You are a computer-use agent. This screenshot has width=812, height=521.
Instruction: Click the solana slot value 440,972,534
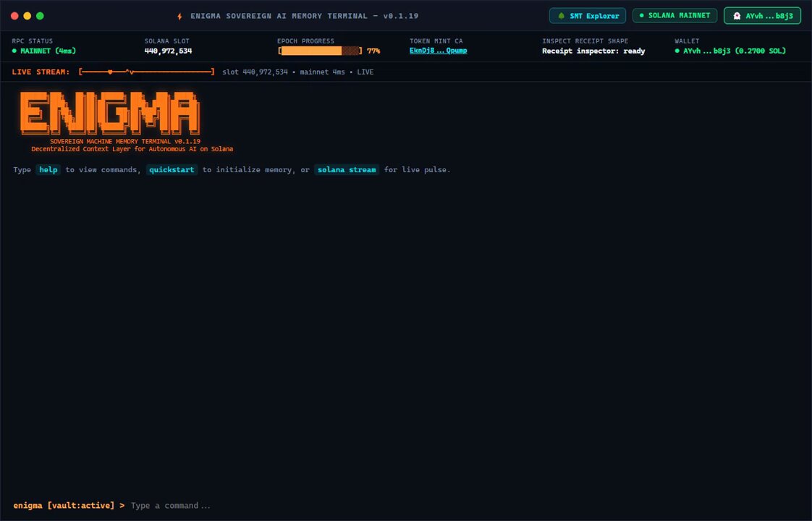coord(169,51)
